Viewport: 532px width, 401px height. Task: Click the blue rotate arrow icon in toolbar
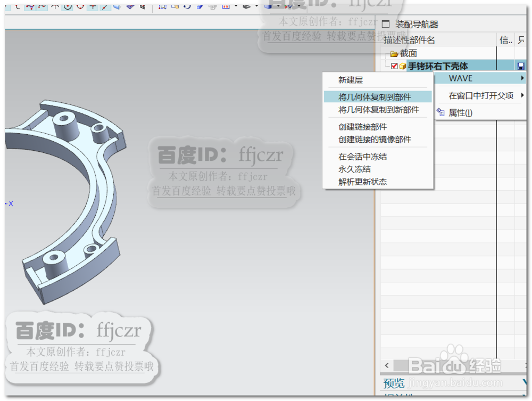click(x=187, y=7)
